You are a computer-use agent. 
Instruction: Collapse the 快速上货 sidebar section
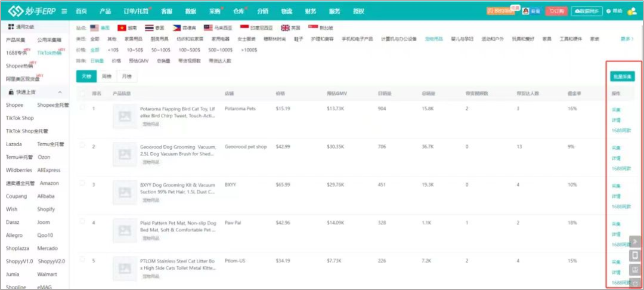click(60, 92)
